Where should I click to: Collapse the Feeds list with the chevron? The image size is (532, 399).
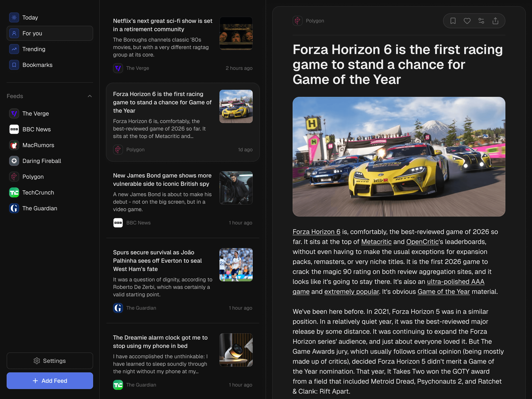(x=90, y=96)
